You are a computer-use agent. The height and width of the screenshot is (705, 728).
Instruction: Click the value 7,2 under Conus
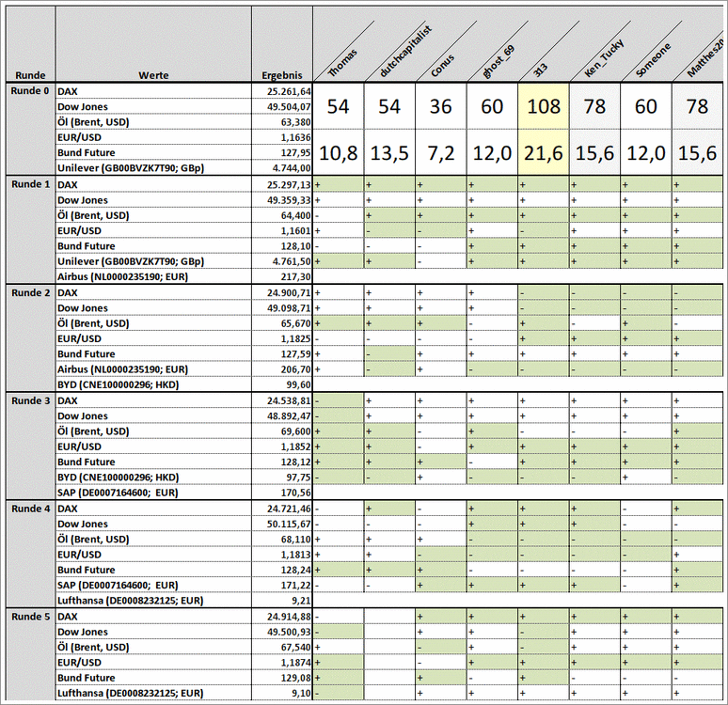[440, 152]
